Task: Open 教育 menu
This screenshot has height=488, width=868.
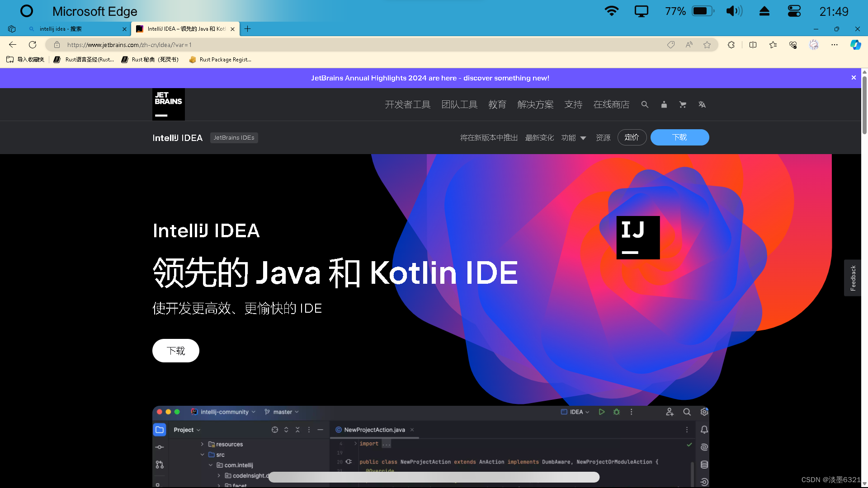Action: [x=497, y=104]
